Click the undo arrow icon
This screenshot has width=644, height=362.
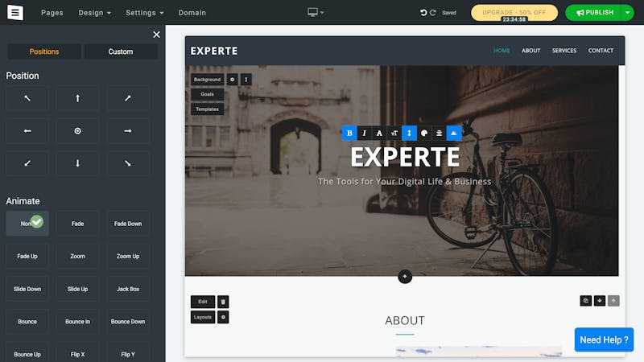click(x=423, y=13)
